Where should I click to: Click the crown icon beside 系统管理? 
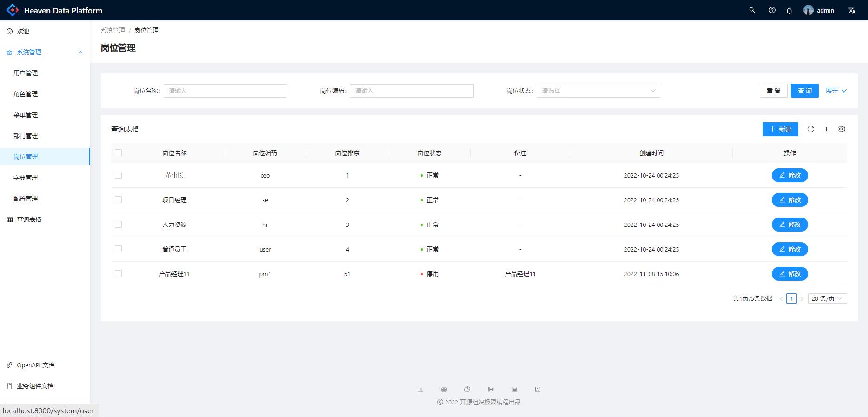point(9,53)
